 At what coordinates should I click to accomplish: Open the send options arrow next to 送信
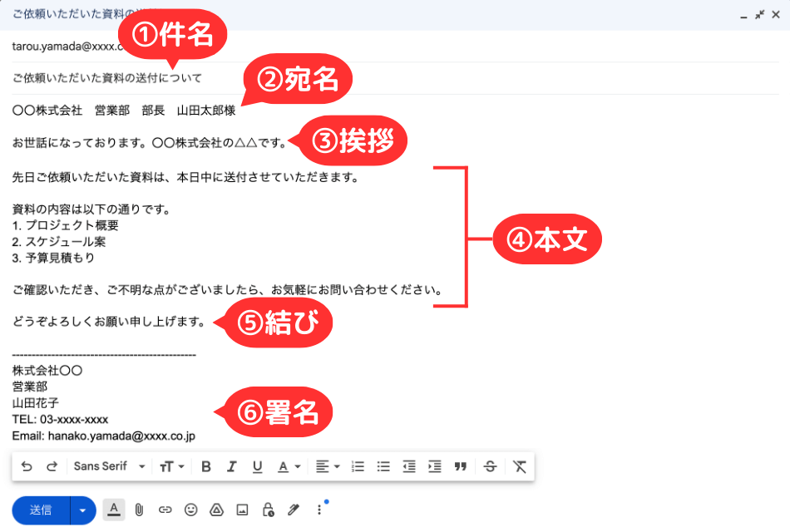[81, 510]
